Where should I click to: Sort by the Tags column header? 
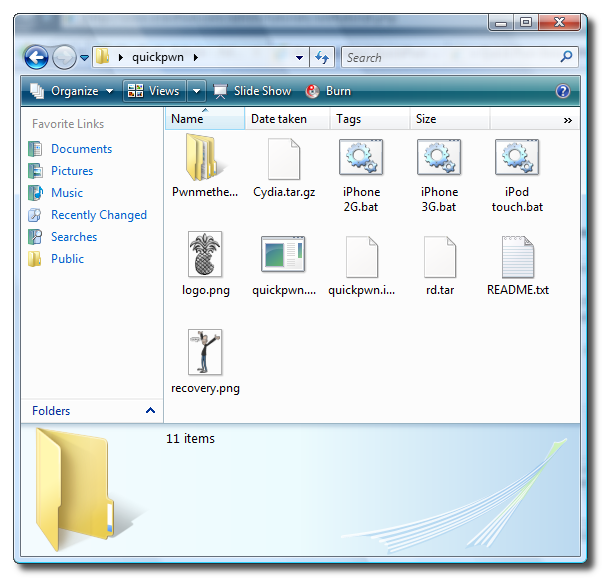pos(370,119)
